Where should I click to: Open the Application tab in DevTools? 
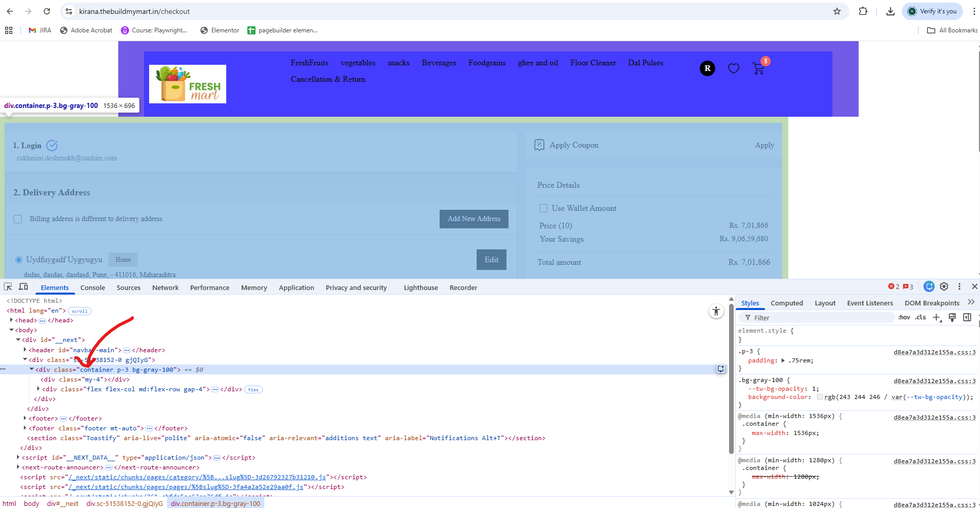click(297, 287)
